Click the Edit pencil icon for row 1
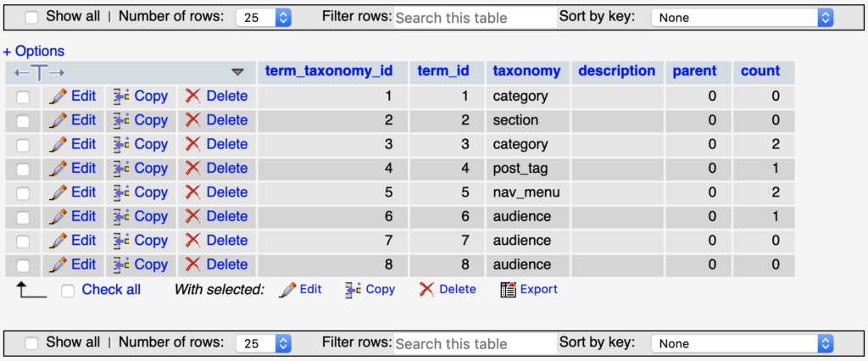 click(x=58, y=97)
